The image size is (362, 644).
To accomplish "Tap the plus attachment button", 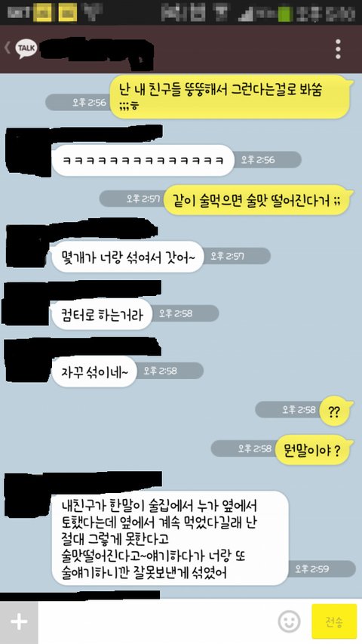I will [x=19, y=622].
